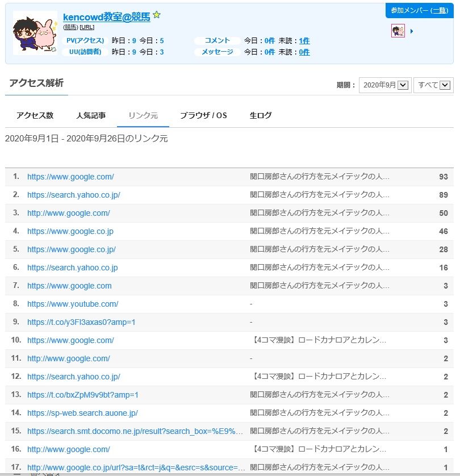460x476 pixels.
Task: Expand the 2020年9月 period dropdown
Action: (x=385, y=85)
